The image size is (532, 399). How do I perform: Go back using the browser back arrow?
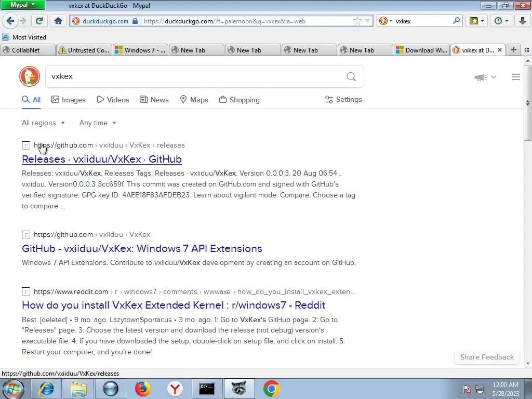point(10,21)
